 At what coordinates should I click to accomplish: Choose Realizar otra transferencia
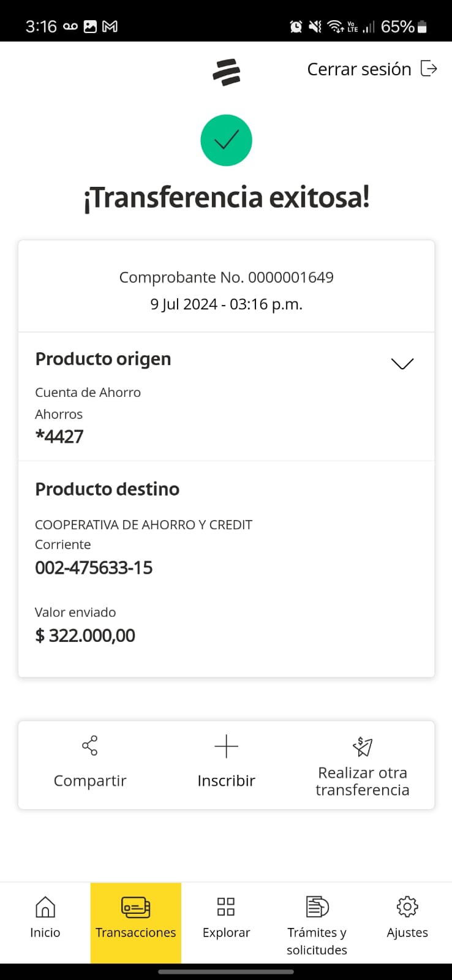coord(363,781)
